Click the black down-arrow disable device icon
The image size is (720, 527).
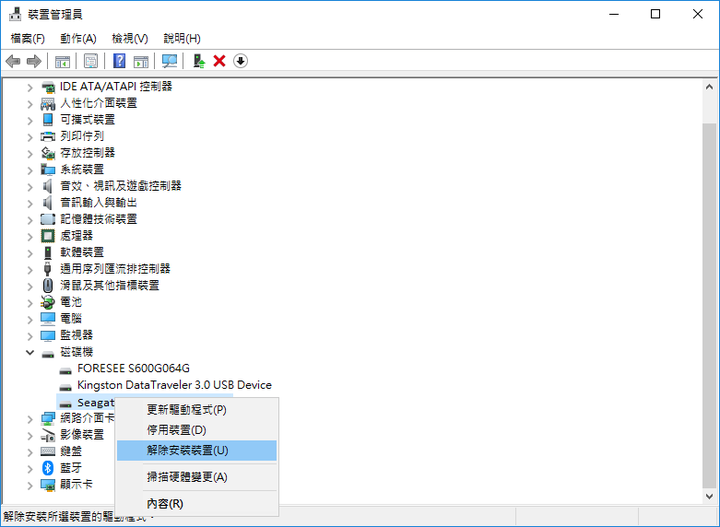[241, 61]
